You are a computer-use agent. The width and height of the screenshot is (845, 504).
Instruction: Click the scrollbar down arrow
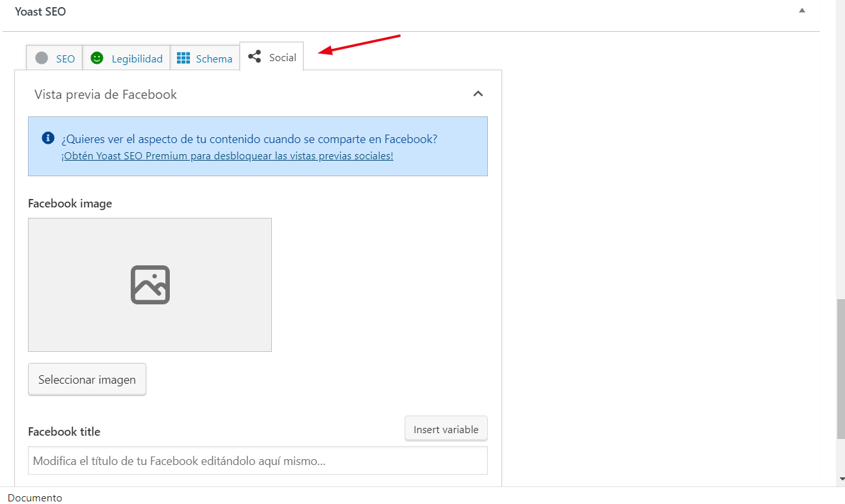tap(840, 479)
